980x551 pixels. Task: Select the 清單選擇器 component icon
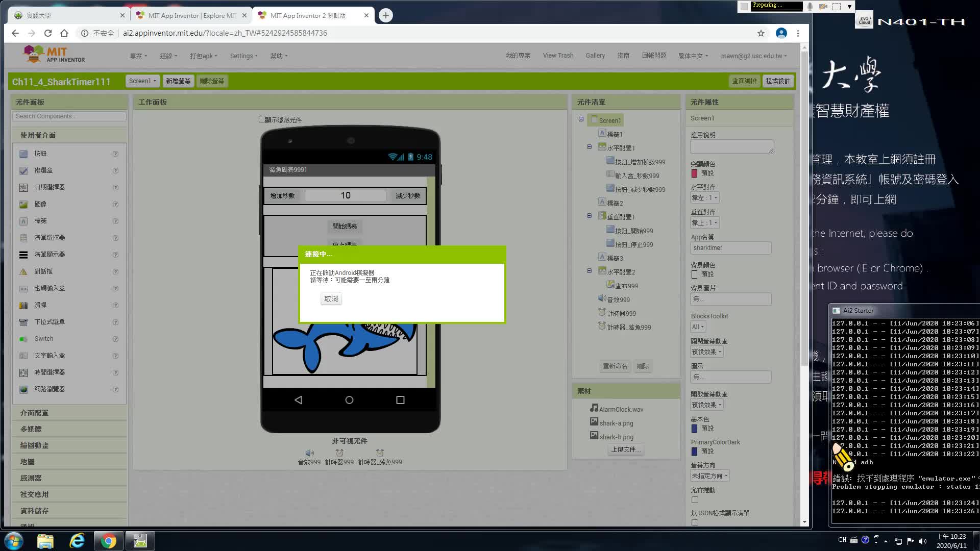click(x=23, y=238)
